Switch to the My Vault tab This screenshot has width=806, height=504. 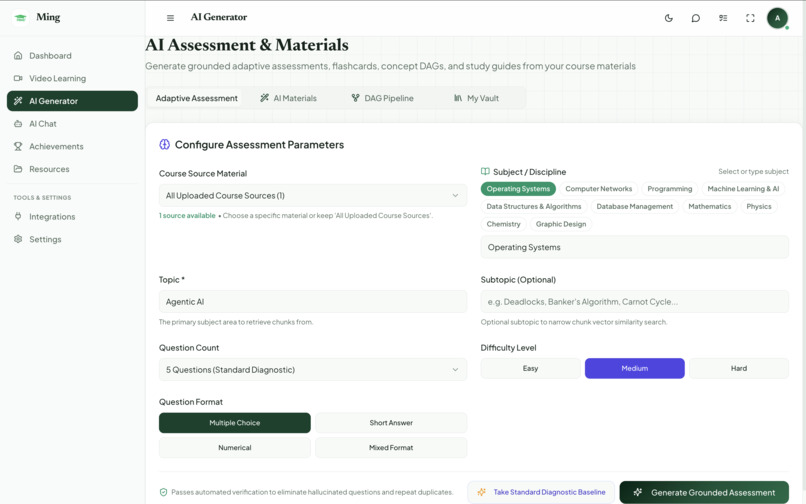(x=477, y=98)
